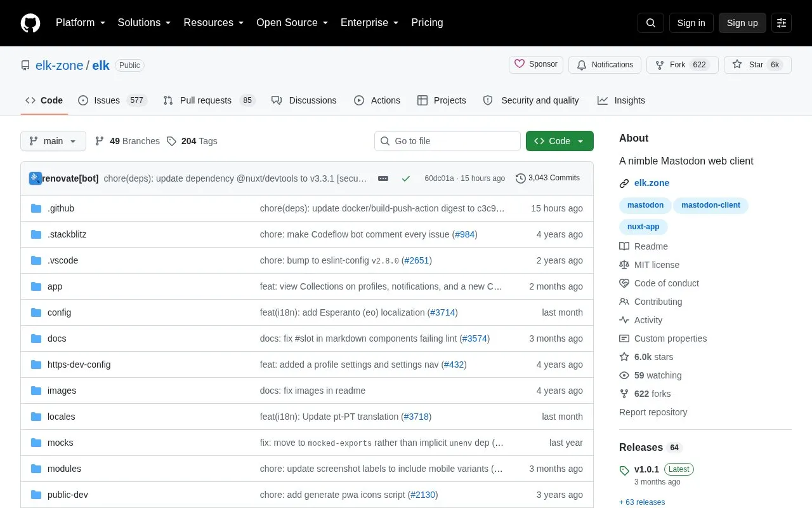812x508 pixels.
Task: Click the .stackblitz folder icon
Action: pyautogui.click(x=36, y=234)
